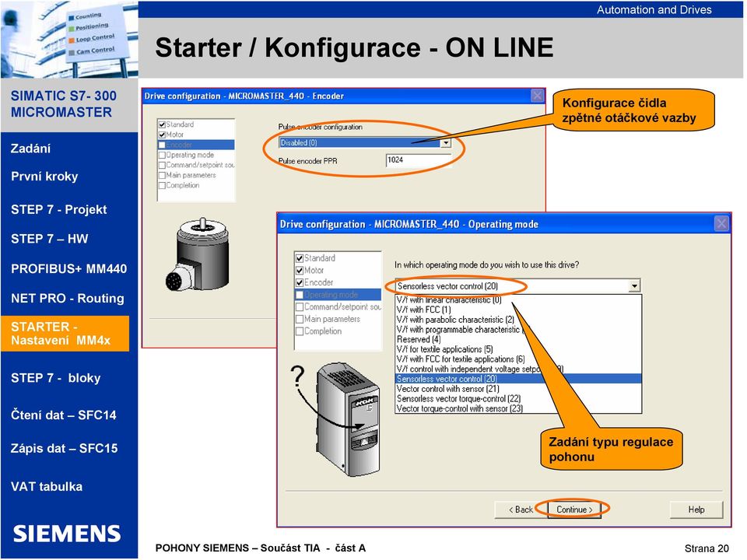747x560 pixels.
Task: Open PROFIBUS+ MM440 sidebar item
Action: point(69,269)
